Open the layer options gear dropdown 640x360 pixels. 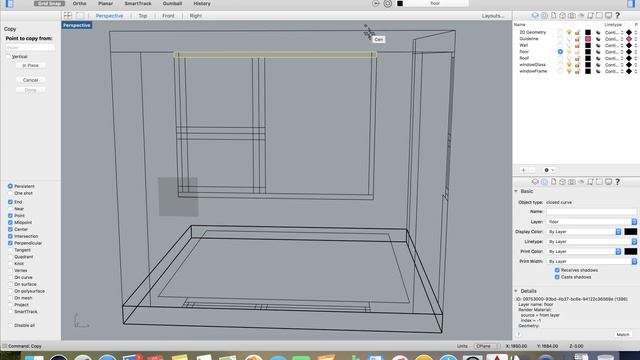tap(549, 170)
